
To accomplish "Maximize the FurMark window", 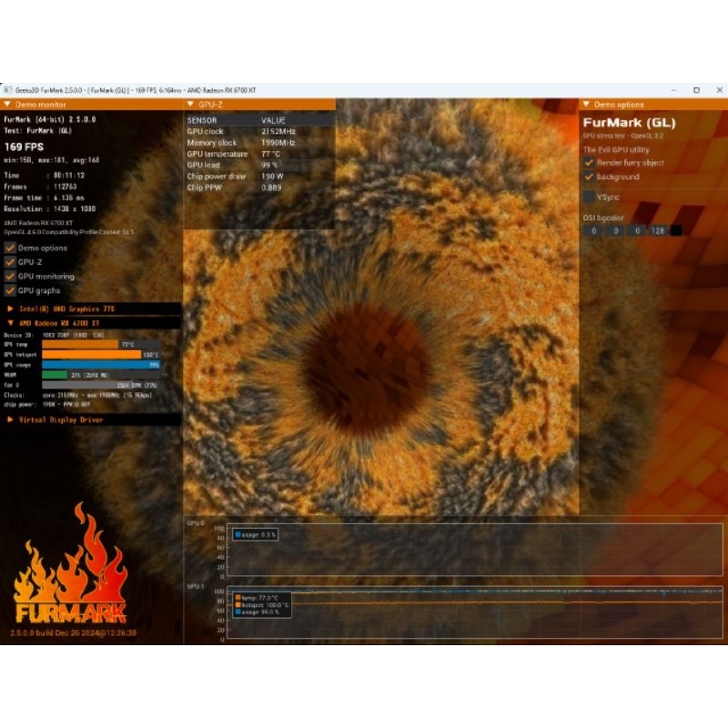I will [x=696, y=90].
